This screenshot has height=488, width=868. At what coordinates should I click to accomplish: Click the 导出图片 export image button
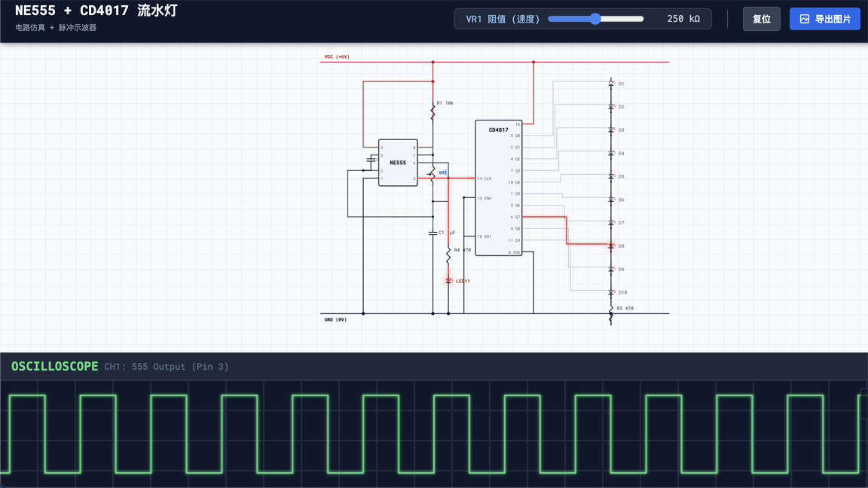824,19
